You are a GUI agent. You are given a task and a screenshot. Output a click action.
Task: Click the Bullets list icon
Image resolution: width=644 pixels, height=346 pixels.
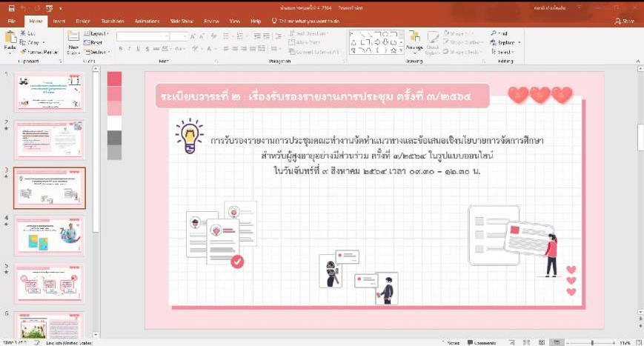click(x=227, y=36)
